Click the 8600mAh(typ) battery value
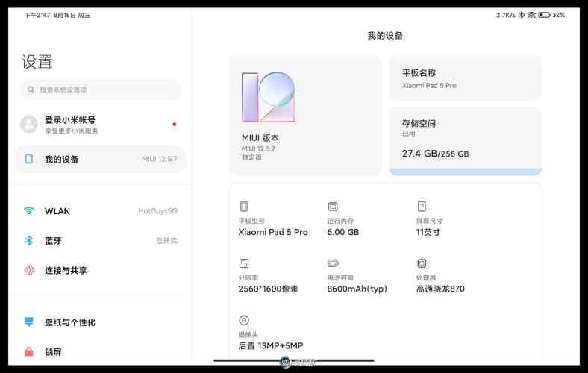588x373 pixels. (357, 289)
